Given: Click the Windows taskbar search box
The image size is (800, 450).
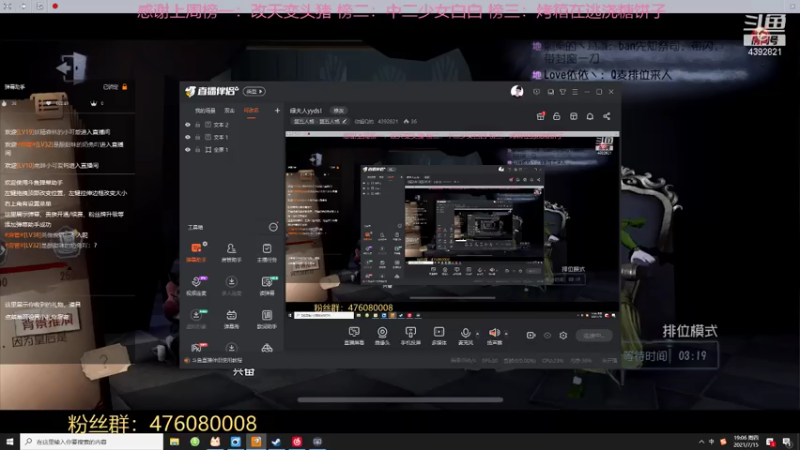Looking at the screenshot, I should pos(92,441).
